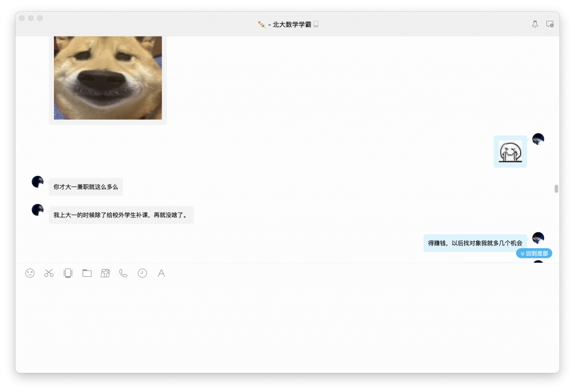Click own avatar beside 得赚钱 message
Image resolution: width=575 pixels, height=392 pixels.
pos(538,238)
